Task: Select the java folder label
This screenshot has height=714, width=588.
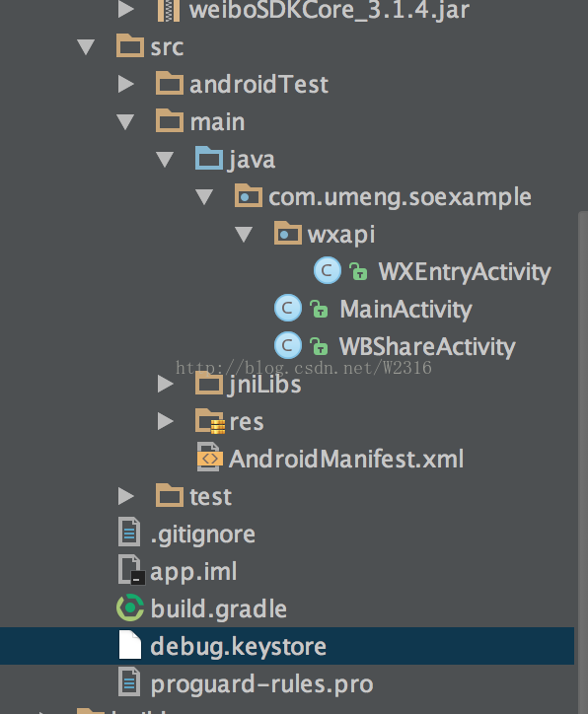Action: pyautogui.click(x=252, y=161)
